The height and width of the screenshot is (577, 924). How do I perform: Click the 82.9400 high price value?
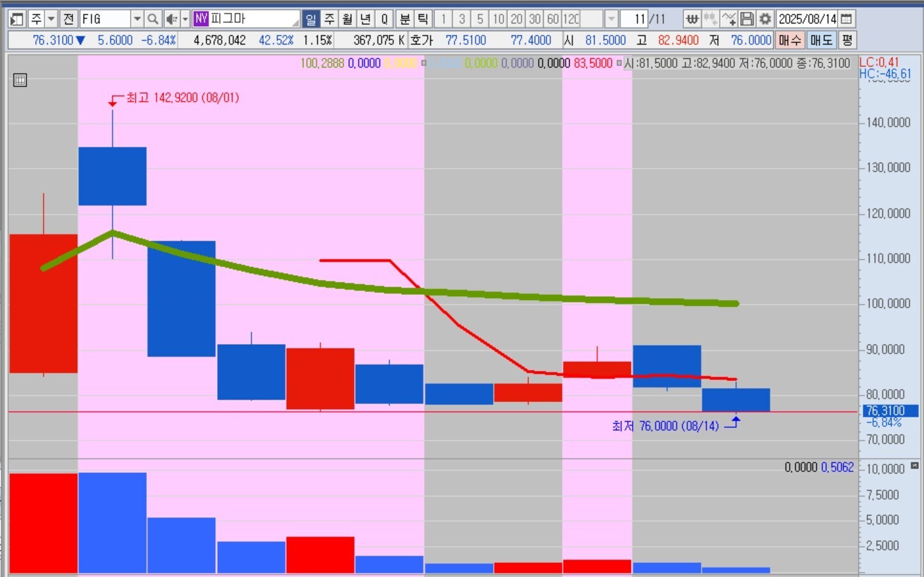coord(678,40)
